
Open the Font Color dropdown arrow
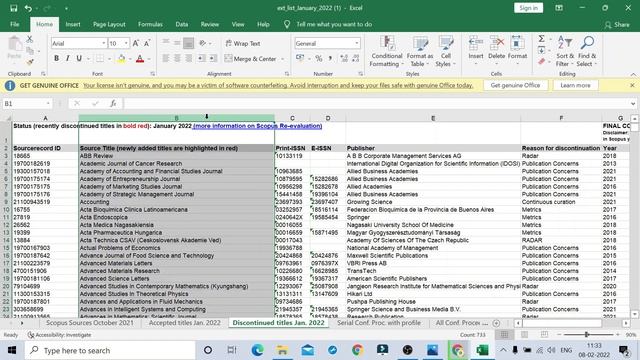pyautogui.click(x=149, y=59)
